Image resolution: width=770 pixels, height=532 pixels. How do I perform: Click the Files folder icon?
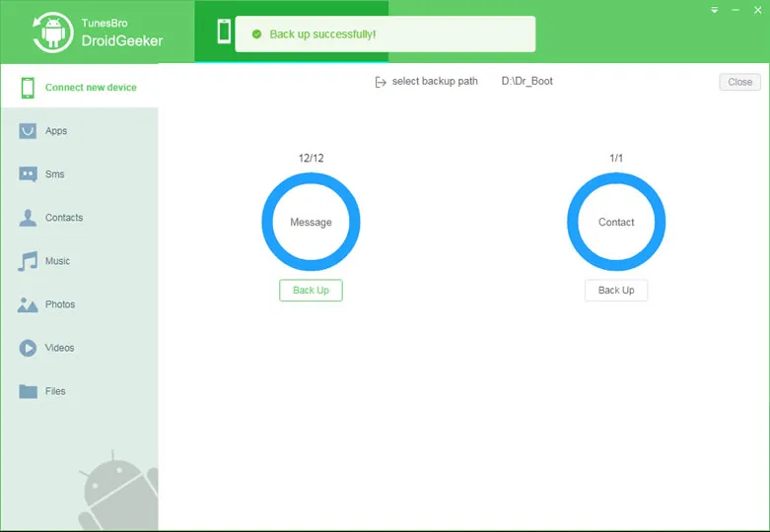[28, 391]
